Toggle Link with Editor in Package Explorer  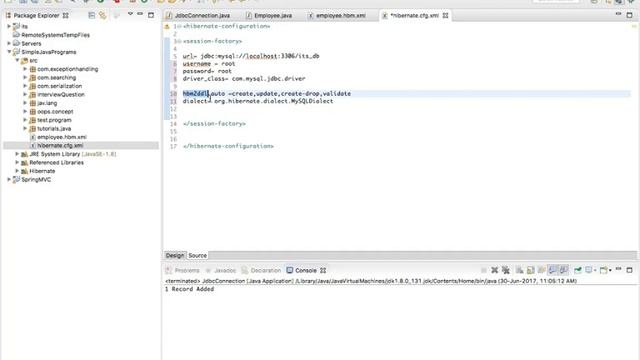[102, 16]
